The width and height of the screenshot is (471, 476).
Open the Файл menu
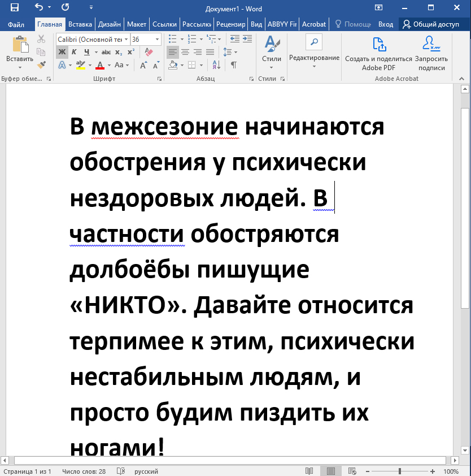click(x=16, y=24)
